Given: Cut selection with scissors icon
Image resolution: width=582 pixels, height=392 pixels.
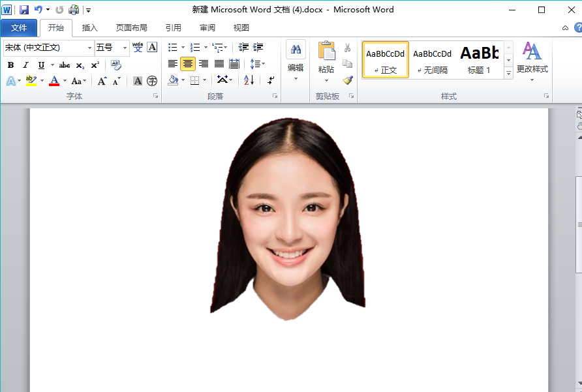Looking at the screenshot, I should pos(347,48).
